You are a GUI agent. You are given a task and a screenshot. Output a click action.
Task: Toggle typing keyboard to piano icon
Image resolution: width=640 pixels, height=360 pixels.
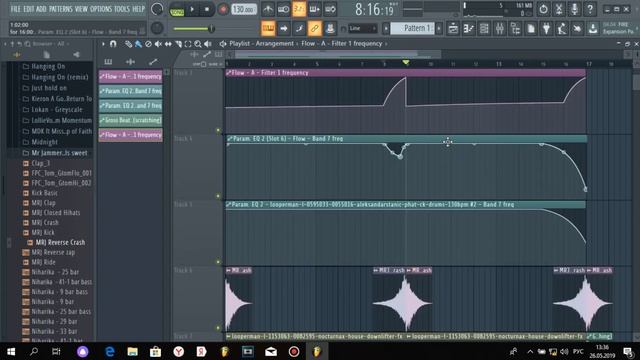click(268, 28)
